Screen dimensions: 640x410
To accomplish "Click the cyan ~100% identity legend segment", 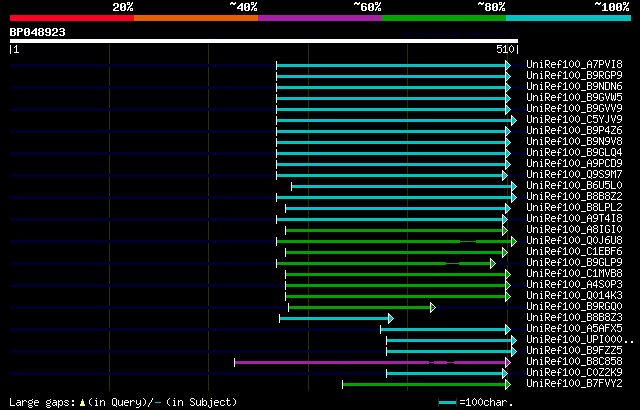I will 568,18.
